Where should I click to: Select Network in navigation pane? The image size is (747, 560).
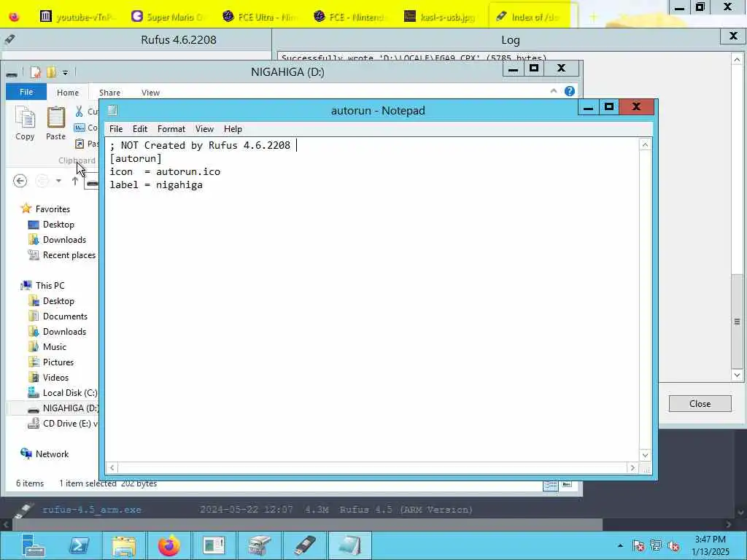(52, 454)
